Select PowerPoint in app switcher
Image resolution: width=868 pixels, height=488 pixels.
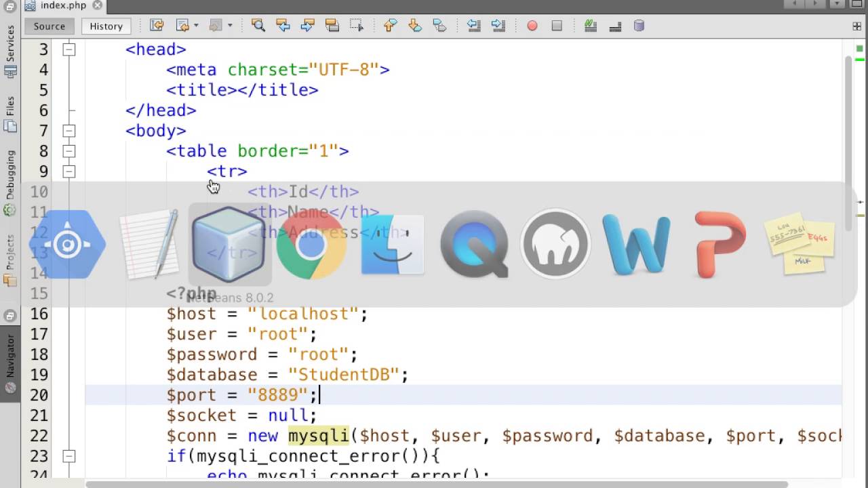719,245
